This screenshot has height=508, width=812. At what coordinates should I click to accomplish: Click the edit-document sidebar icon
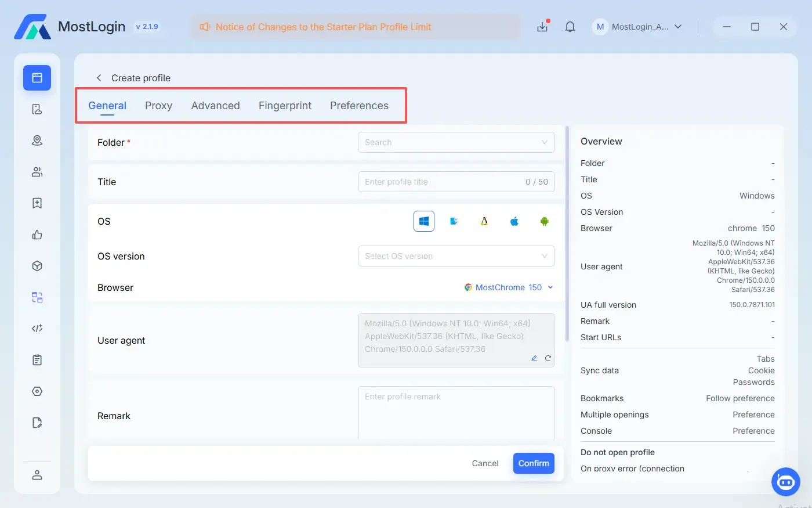(37, 423)
